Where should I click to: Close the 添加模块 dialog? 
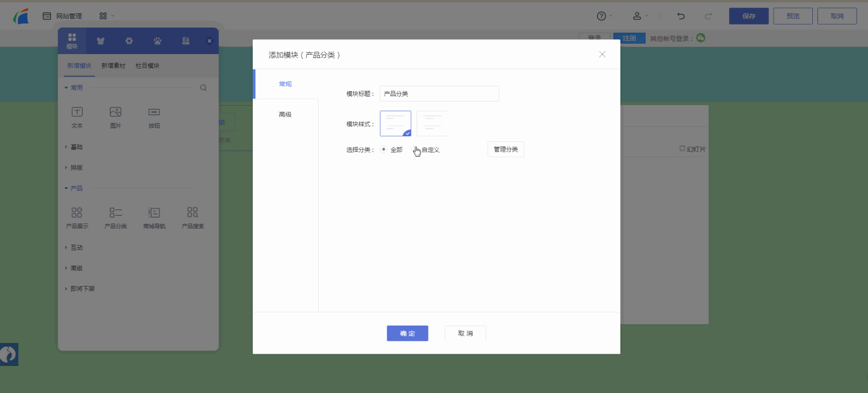coord(602,55)
